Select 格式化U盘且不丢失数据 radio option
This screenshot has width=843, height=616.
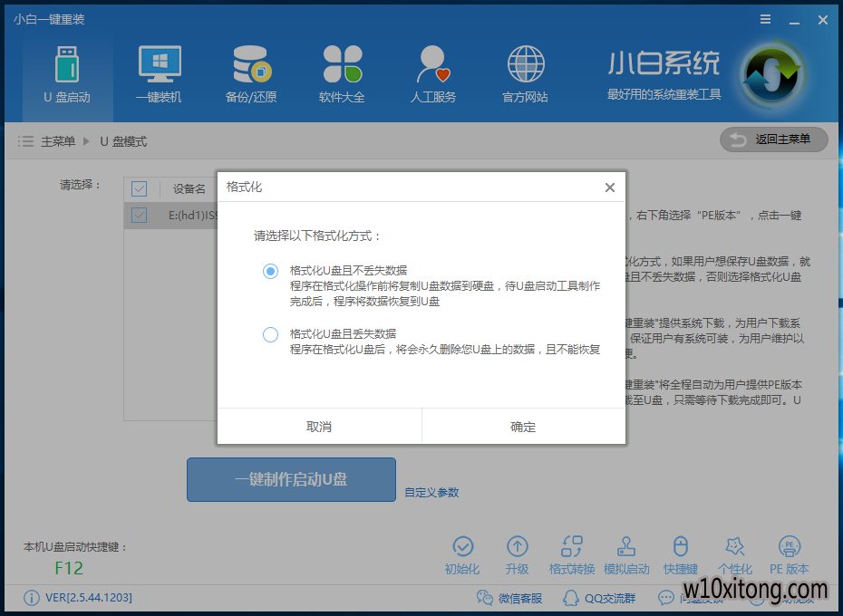point(270,271)
